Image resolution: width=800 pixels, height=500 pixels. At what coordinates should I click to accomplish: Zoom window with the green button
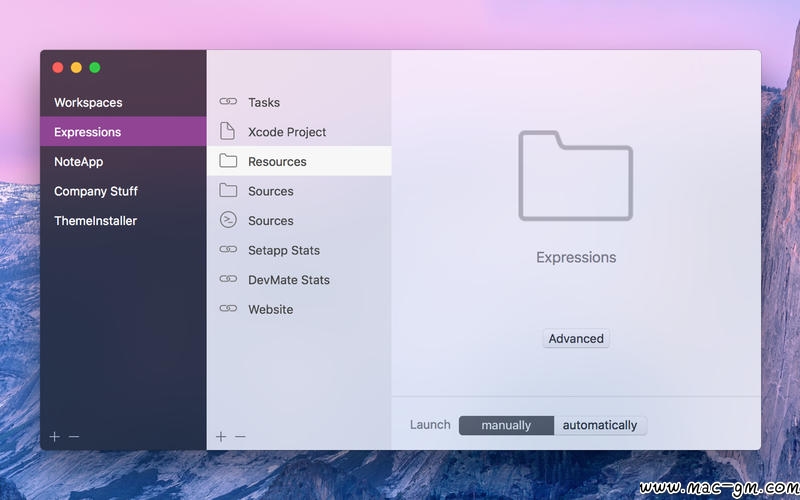tap(95, 67)
